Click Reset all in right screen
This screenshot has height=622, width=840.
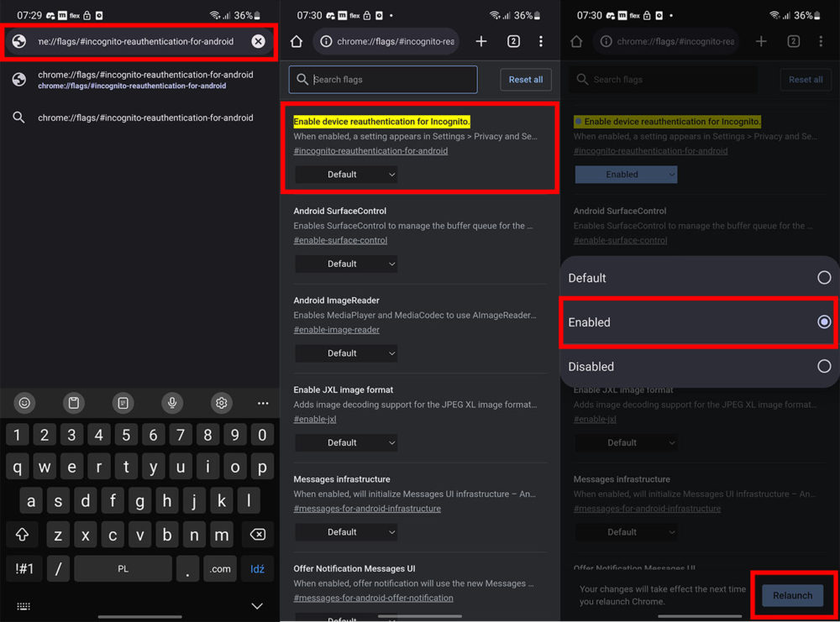coord(806,80)
